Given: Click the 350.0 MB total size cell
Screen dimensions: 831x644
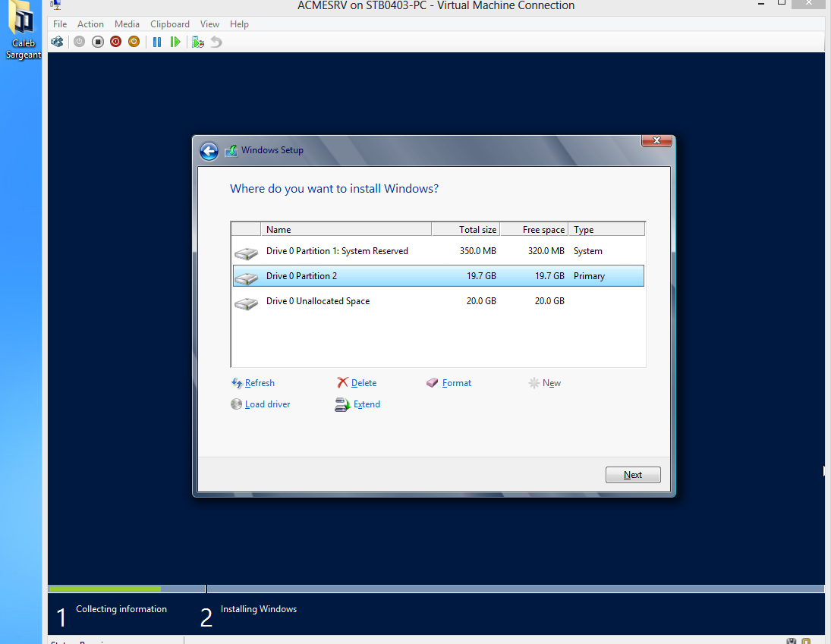Looking at the screenshot, I should (x=477, y=251).
